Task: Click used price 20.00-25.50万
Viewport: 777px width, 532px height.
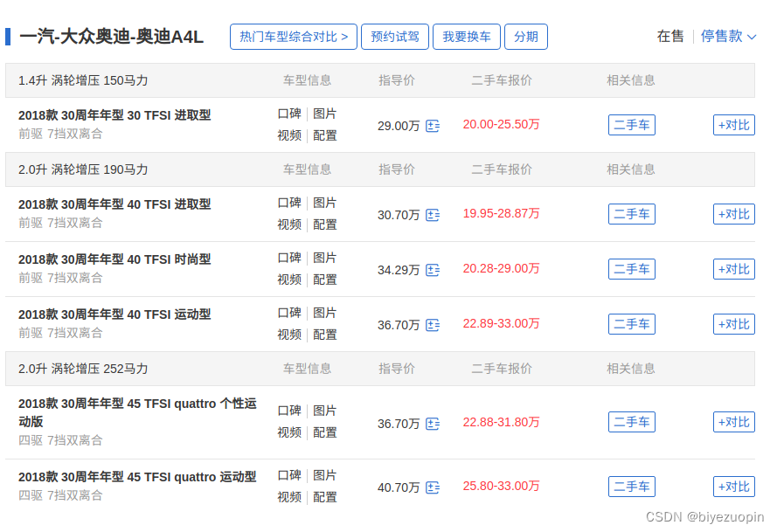Action: click(501, 124)
